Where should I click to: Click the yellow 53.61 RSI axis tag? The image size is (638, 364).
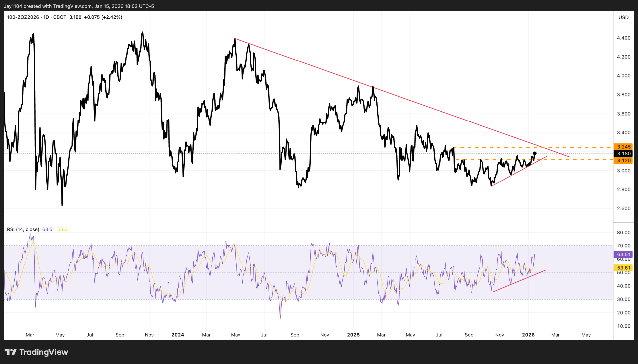point(624,268)
